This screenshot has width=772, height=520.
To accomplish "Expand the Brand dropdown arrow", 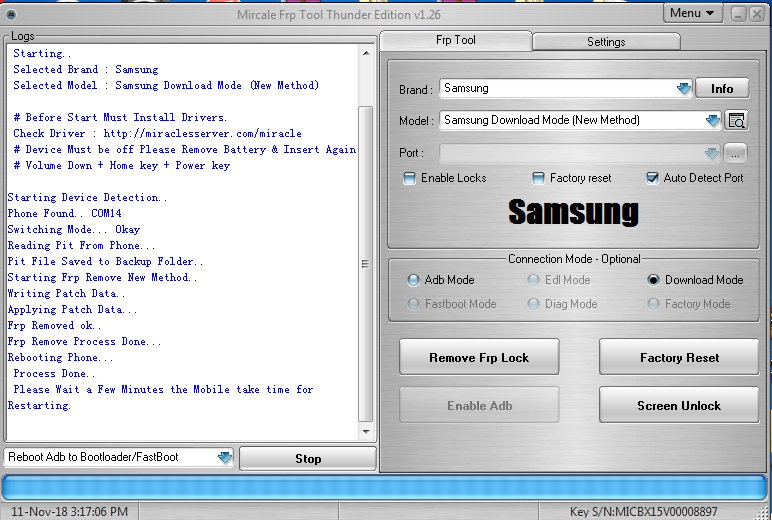I will (684, 89).
